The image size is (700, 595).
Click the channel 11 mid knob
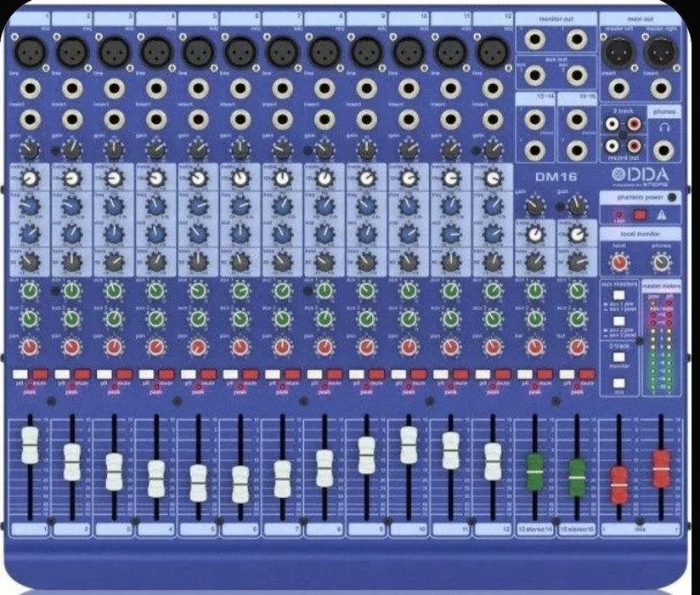[451, 234]
